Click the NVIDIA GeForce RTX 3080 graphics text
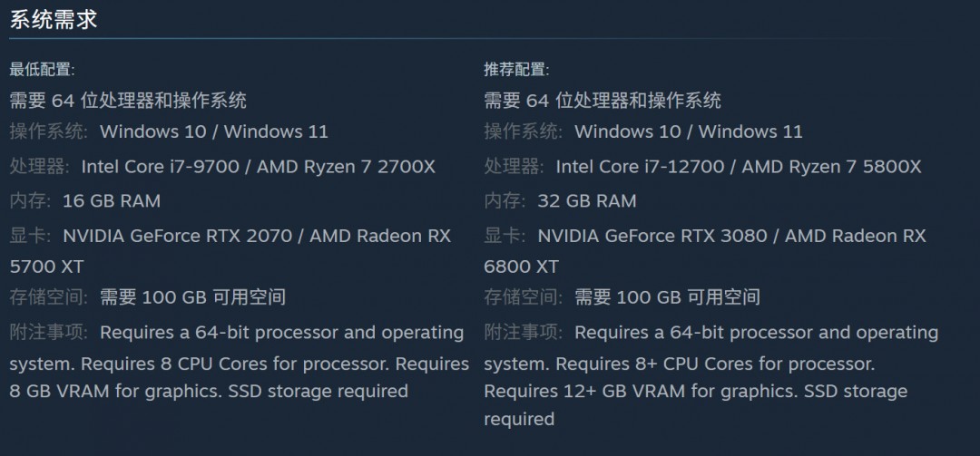This screenshot has width=980, height=456. (x=652, y=236)
